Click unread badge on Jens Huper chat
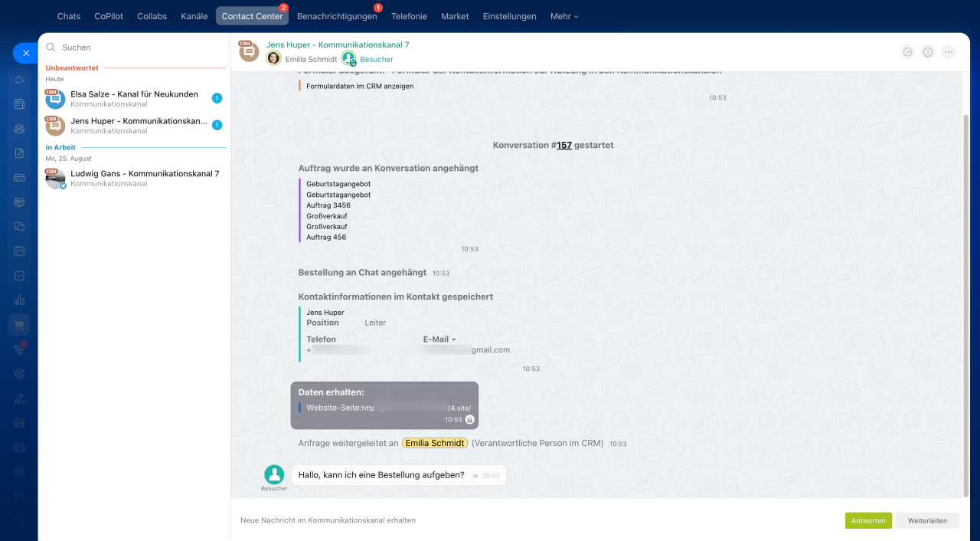This screenshot has width=980, height=541. tap(217, 125)
